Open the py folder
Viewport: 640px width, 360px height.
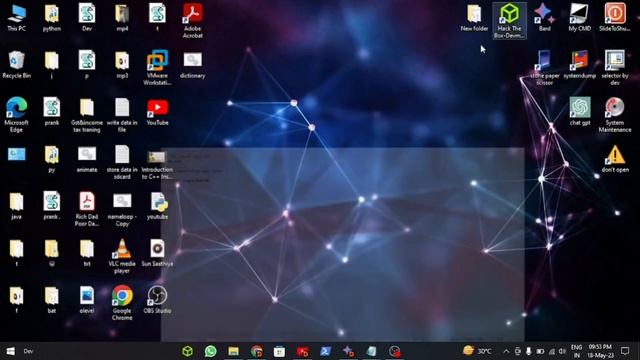click(x=51, y=159)
